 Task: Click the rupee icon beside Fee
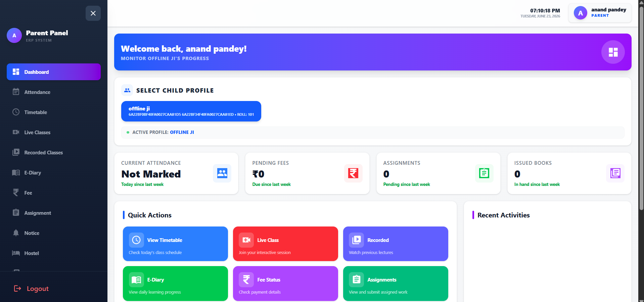(16, 193)
